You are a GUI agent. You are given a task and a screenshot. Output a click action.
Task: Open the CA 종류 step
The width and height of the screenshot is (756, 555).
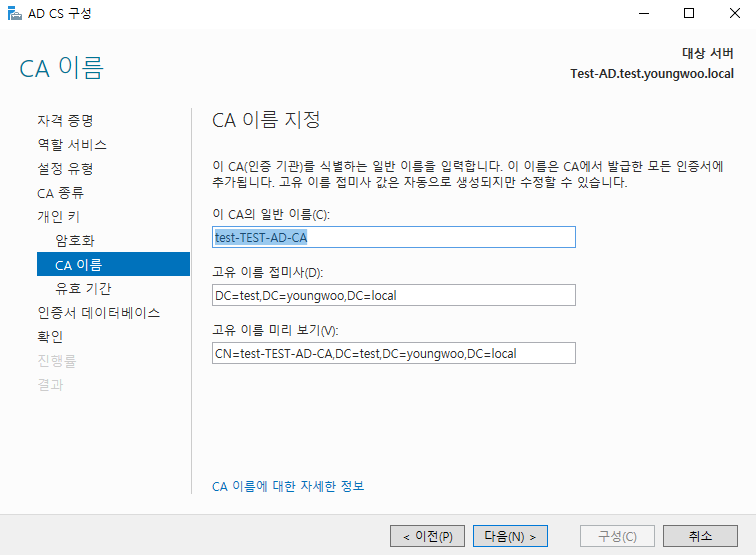click(60, 193)
